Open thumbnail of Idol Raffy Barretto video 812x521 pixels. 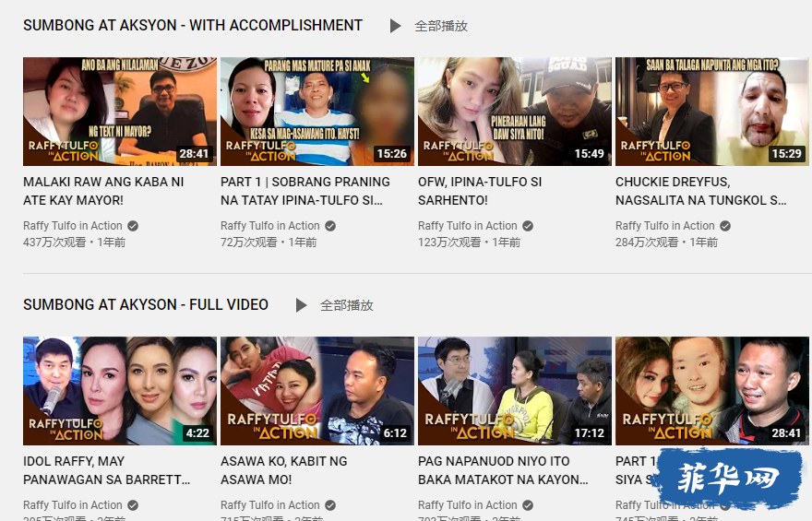[x=120, y=391]
